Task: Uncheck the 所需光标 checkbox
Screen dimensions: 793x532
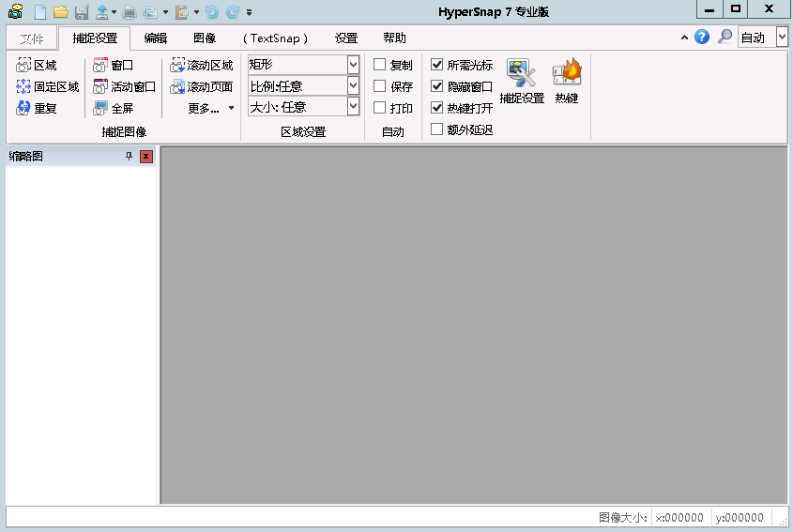Action: pos(437,65)
